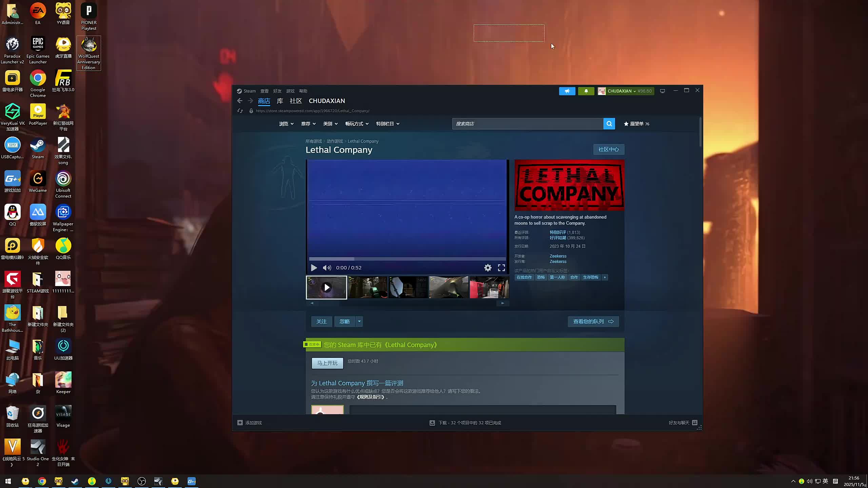Click the 马上开玩 play now button
This screenshot has width=868, height=488.
pyautogui.click(x=327, y=363)
